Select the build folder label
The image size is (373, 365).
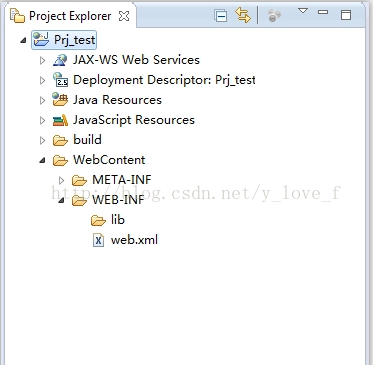(87, 140)
